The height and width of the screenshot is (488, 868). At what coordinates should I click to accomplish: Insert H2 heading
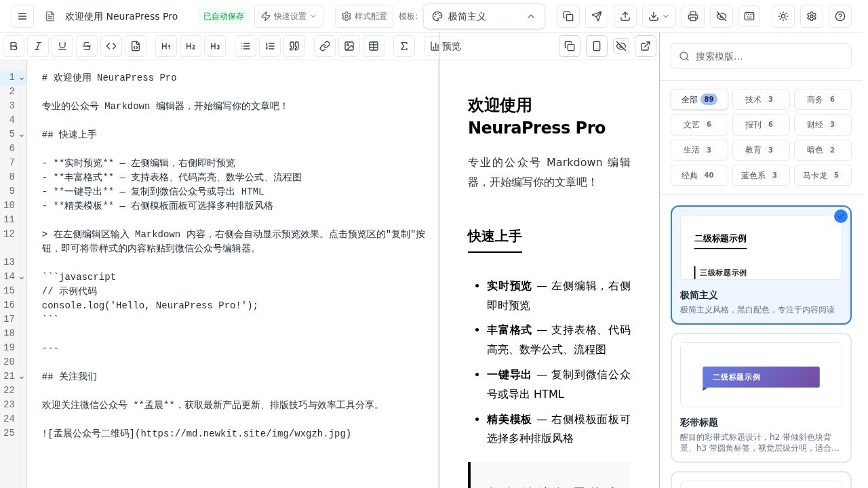click(x=191, y=46)
